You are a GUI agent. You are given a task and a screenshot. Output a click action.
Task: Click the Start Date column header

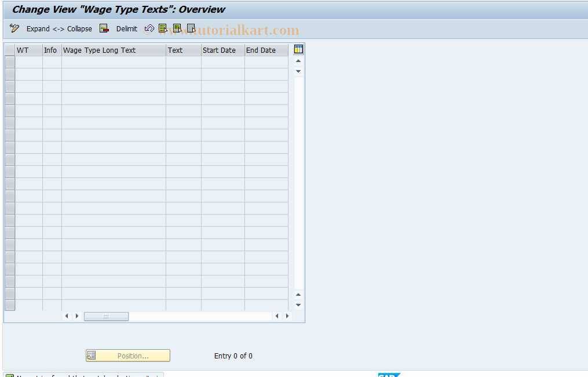pyautogui.click(x=223, y=50)
